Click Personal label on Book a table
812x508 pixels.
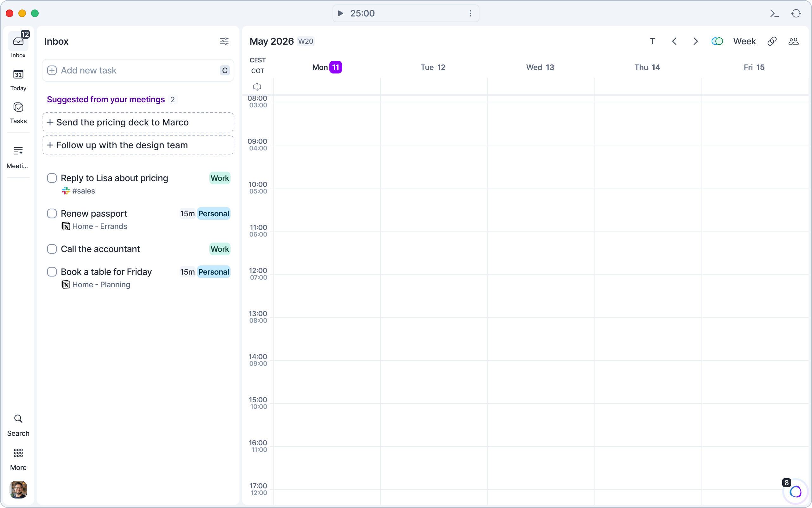[x=213, y=272]
